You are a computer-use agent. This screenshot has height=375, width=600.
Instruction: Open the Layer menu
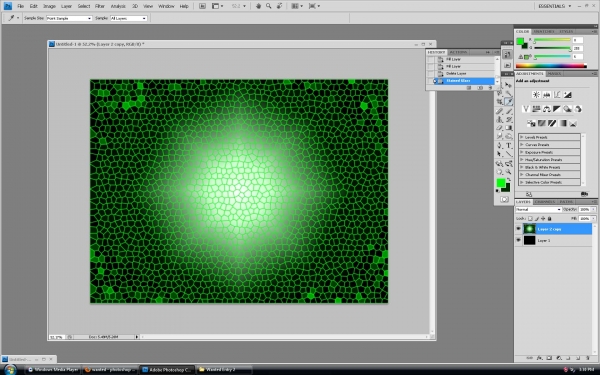(66, 6)
